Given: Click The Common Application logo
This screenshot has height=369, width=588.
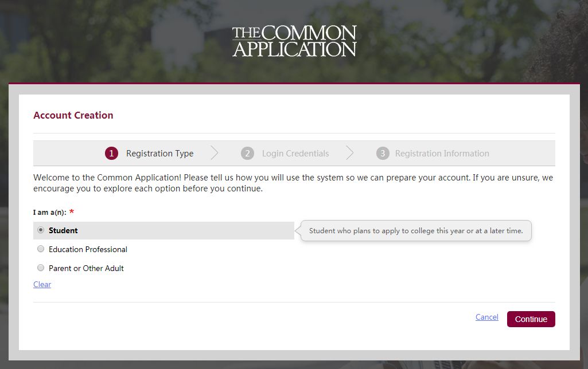Looking at the screenshot, I should tap(294, 41).
